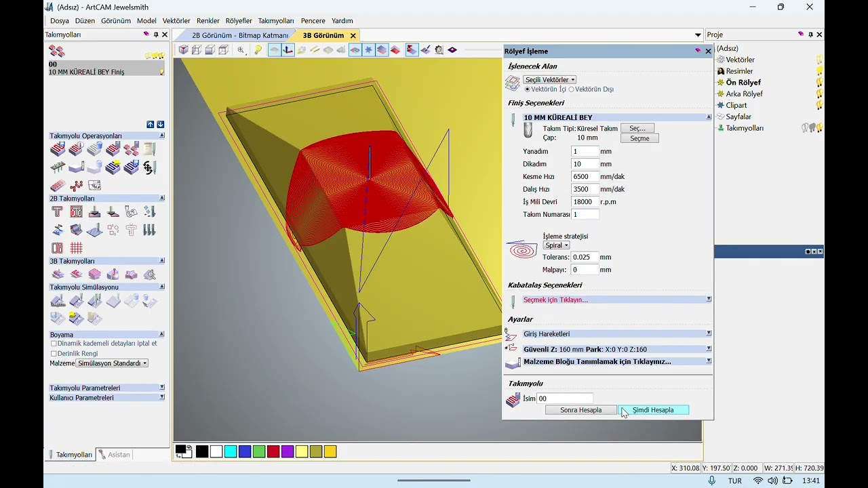
Task: Click the magnifier icon in 3B Takımyolları
Action: tap(149, 274)
